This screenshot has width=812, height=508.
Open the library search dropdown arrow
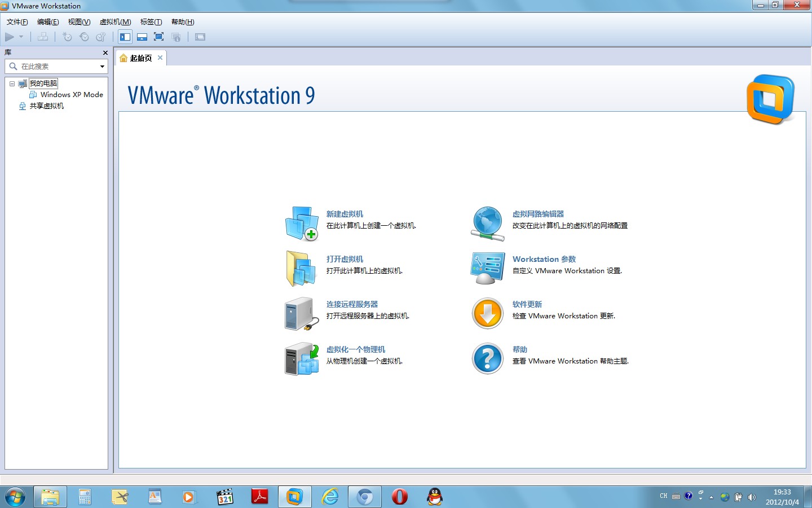pyautogui.click(x=102, y=67)
